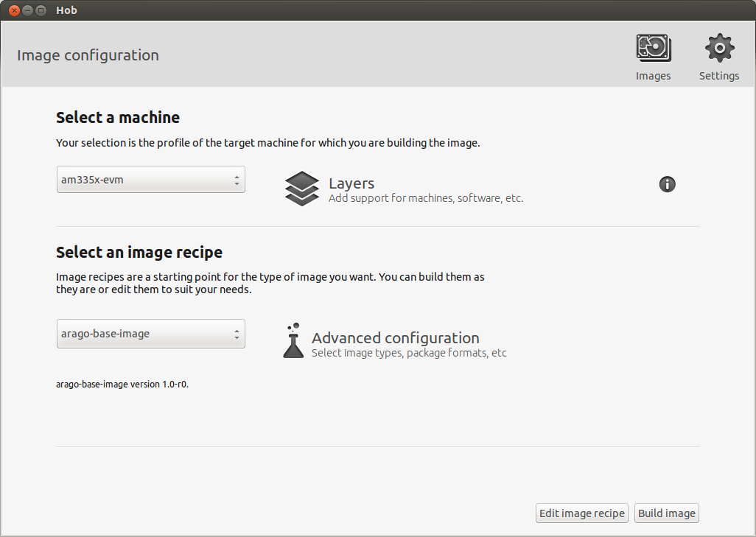Open the Images hard disk icon

point(653,49)
